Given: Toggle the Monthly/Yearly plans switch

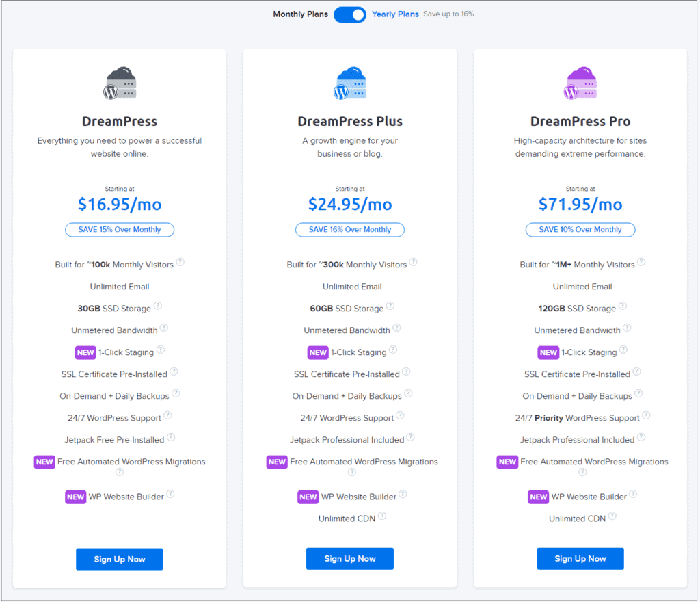Looking at the screenshot, I should (x=349, y=14).
